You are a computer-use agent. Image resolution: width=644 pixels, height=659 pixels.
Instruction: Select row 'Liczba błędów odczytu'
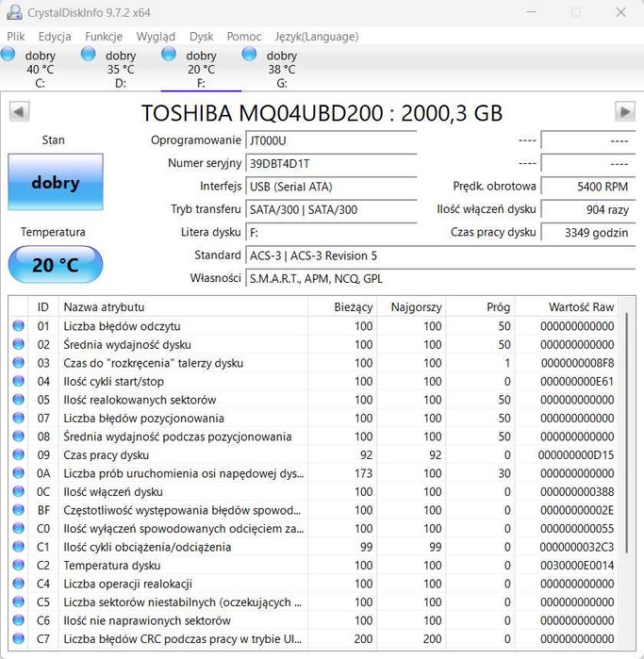(x=314, y=325)
